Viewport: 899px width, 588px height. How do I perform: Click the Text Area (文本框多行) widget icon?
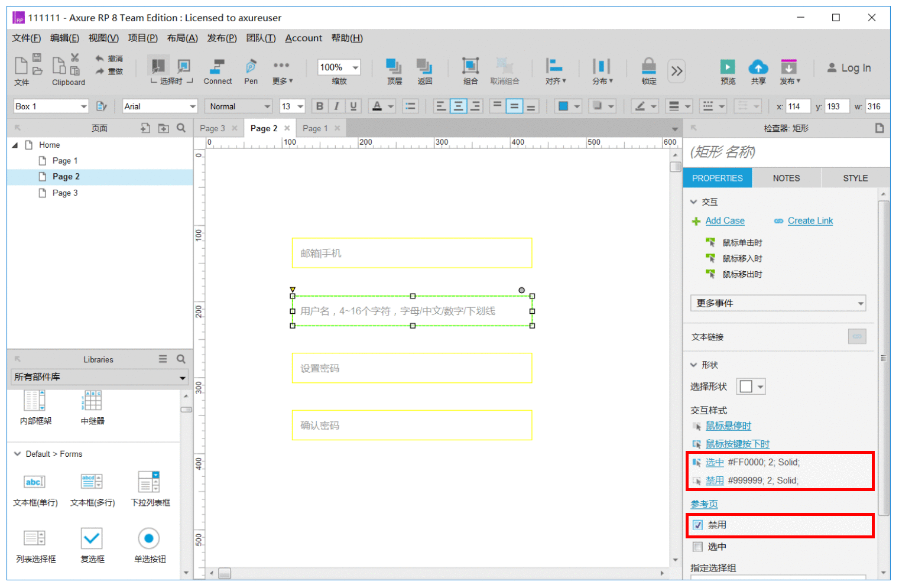click(x=92, y=482)
